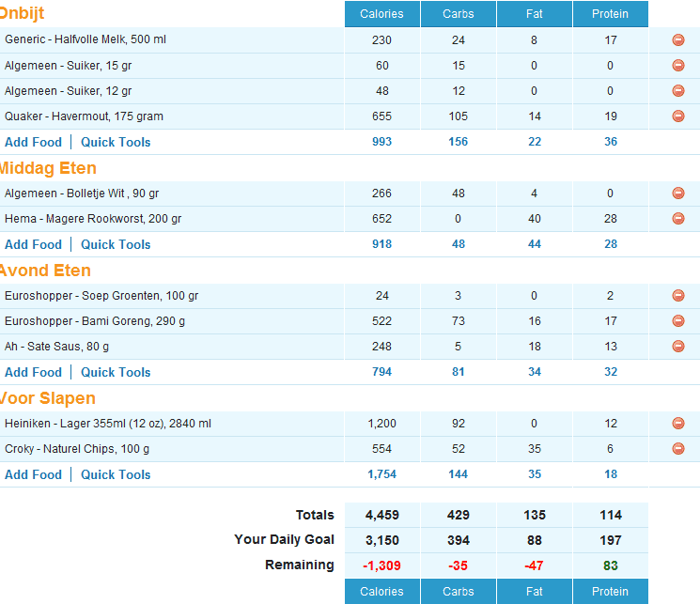Open Quick Tools under Onbijt

(116, 143)
